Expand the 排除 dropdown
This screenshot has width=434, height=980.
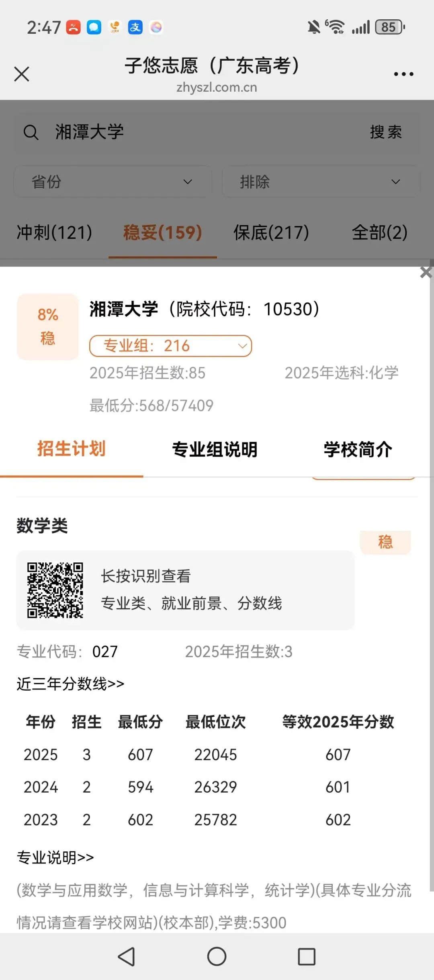click(x=321, y=182)
